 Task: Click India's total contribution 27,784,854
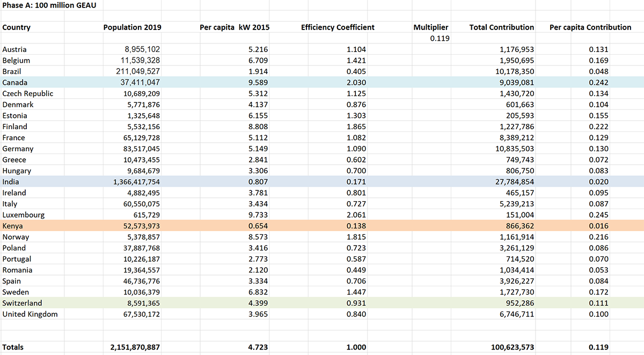(514, 182)
